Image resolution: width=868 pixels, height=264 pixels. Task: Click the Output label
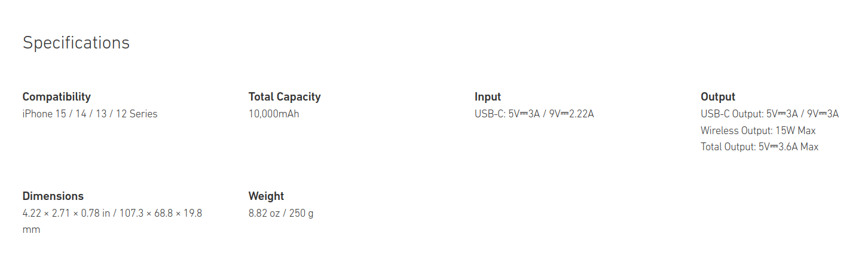click(x=718, y=97)
